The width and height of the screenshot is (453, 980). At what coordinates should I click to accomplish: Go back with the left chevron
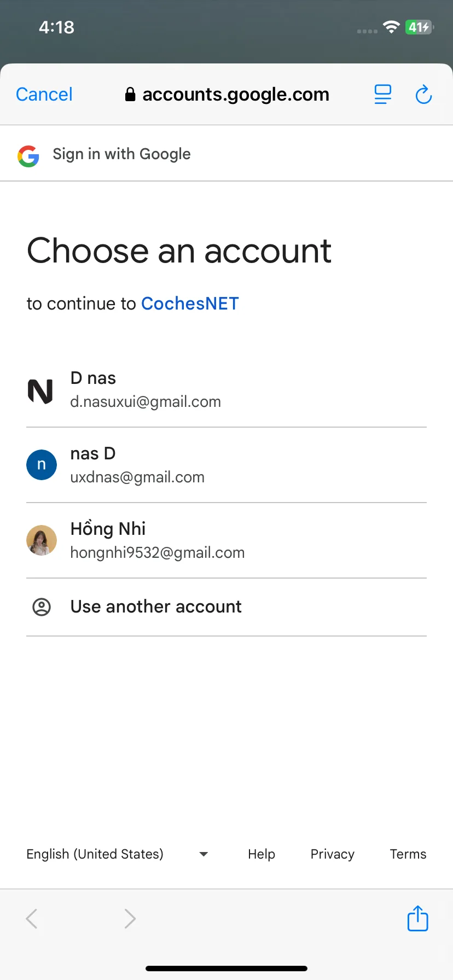pyautogui.click(x=32, y=919)
